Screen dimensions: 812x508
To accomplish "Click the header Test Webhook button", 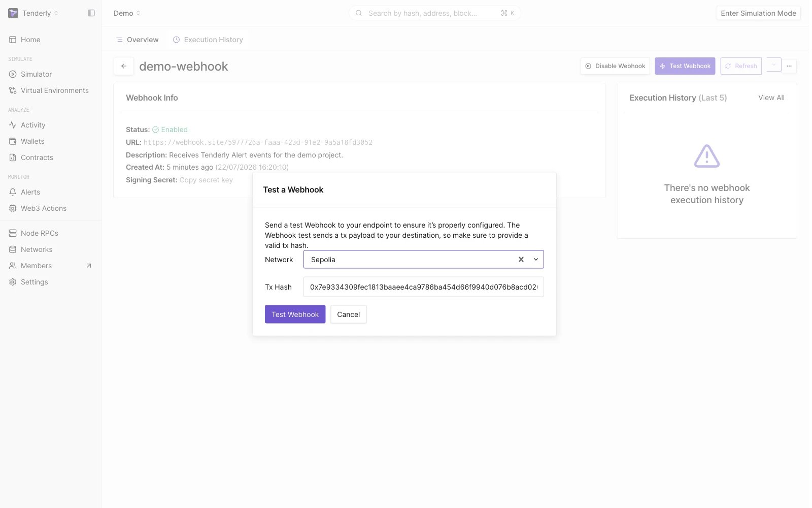I will click(685, 66).
